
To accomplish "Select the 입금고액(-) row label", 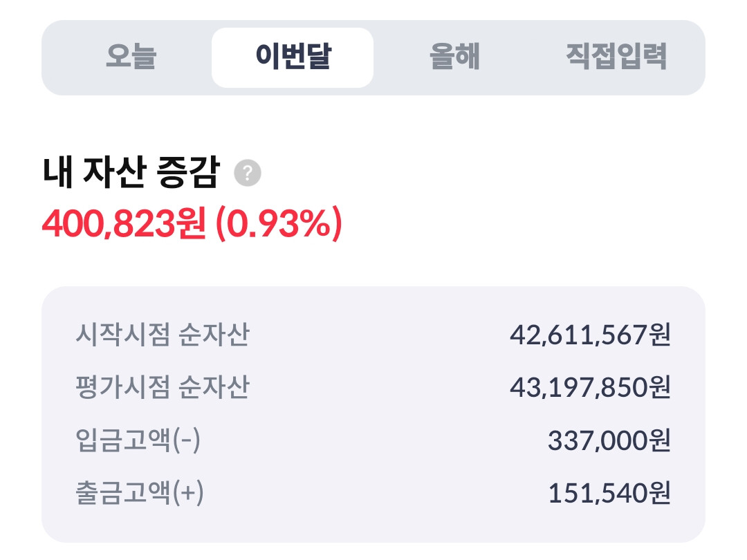I will coord(138,440).
